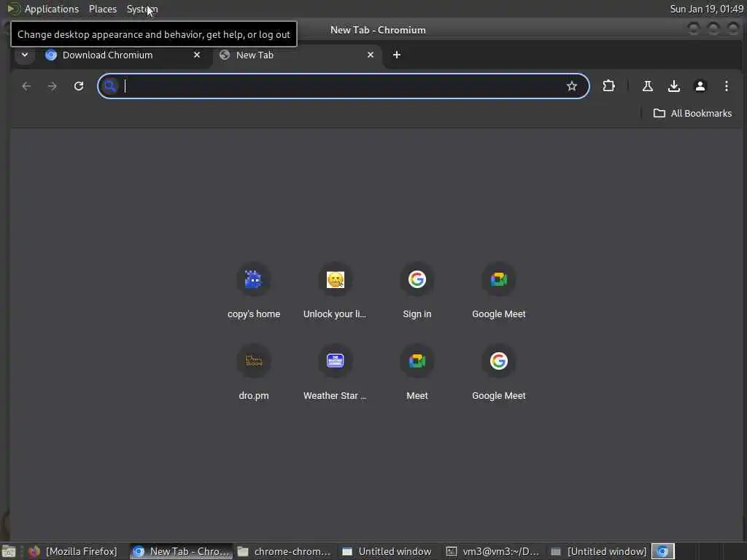Open the top-row Google Meet shortcut
This screenshot has height=560, width=747.
click(x=499, y=291)
